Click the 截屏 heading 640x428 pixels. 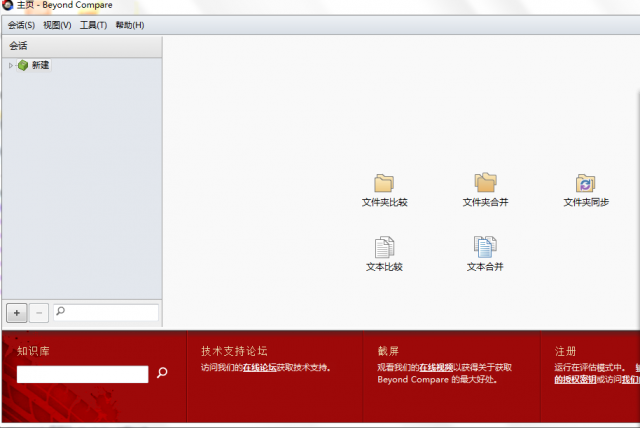click(x=388, y=351)
